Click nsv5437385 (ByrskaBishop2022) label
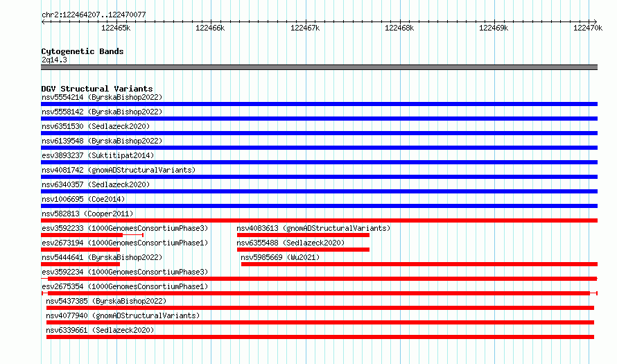Image resolution: width=617 pixels, height=364 pixels. pyautogui.click(x=106, y=301)
